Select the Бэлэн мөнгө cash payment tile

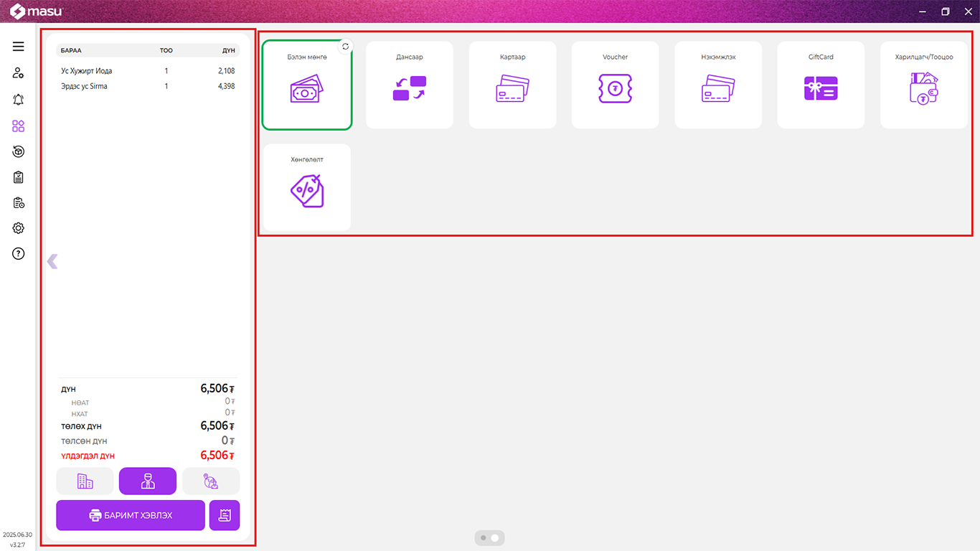[306, 85]
